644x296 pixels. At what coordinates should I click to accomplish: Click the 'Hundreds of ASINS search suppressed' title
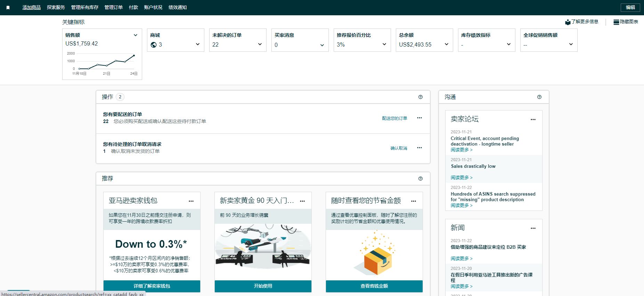click(x=493, y=197)
